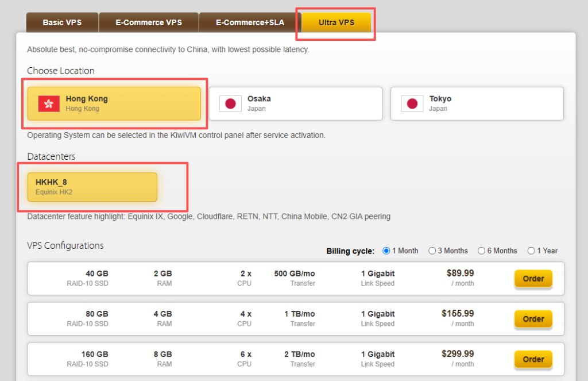Switch to the E-Commerce VPS tab

[149, 23]
